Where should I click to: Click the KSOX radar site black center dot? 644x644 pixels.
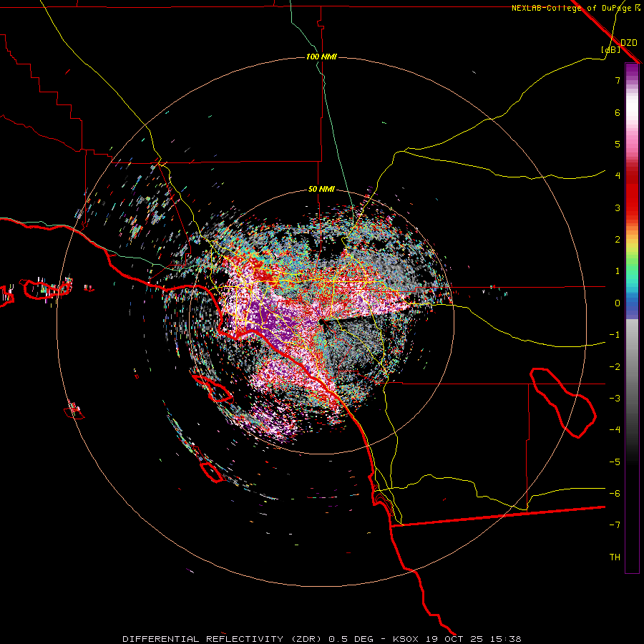click(x=321, y=322)
